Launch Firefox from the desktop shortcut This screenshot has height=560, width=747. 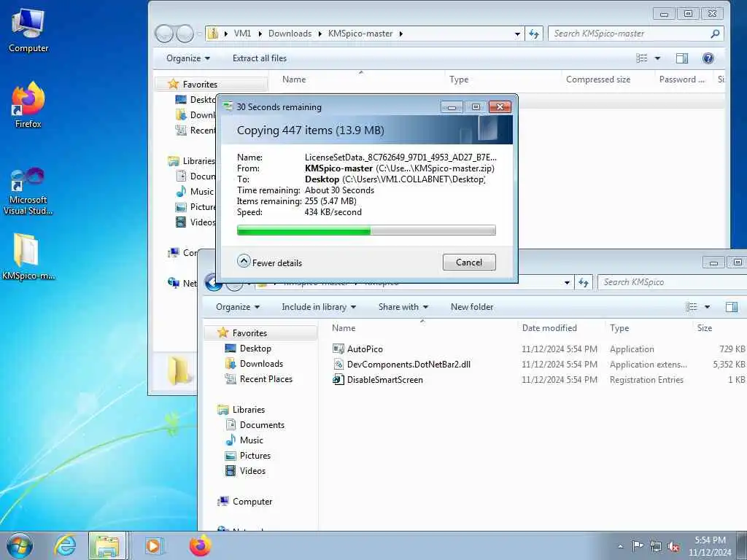point(28,105)
